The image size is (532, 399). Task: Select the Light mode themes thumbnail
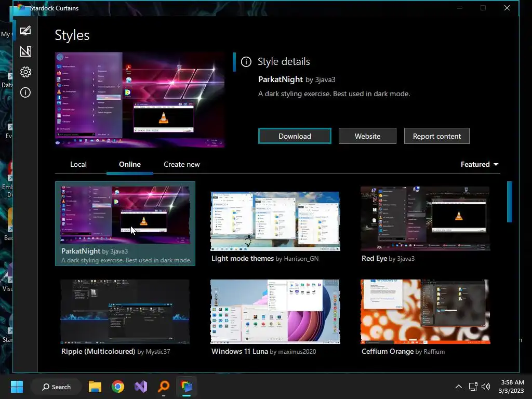click(x=275, y=221)
